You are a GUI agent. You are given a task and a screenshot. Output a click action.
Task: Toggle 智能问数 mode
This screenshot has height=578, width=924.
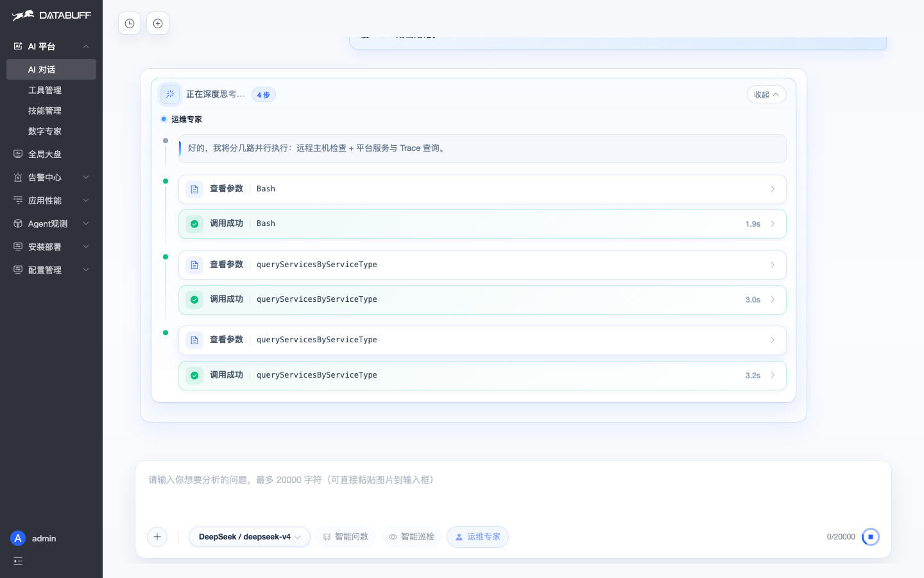pos(345,537)
